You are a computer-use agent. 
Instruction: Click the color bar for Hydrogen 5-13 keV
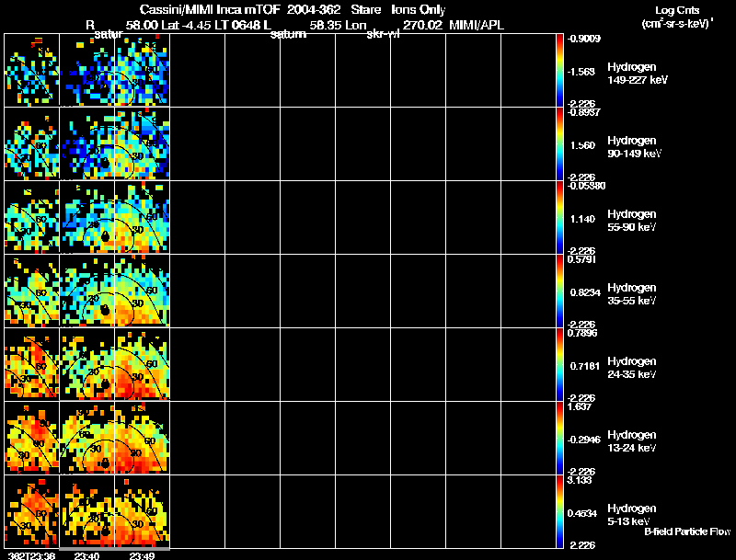tap(559, 511)
